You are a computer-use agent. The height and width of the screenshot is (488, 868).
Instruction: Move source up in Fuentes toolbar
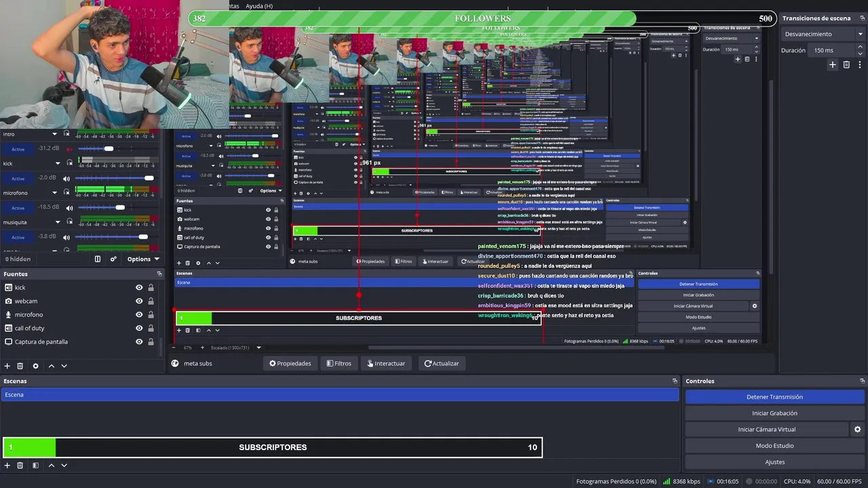tap(51, 366)
